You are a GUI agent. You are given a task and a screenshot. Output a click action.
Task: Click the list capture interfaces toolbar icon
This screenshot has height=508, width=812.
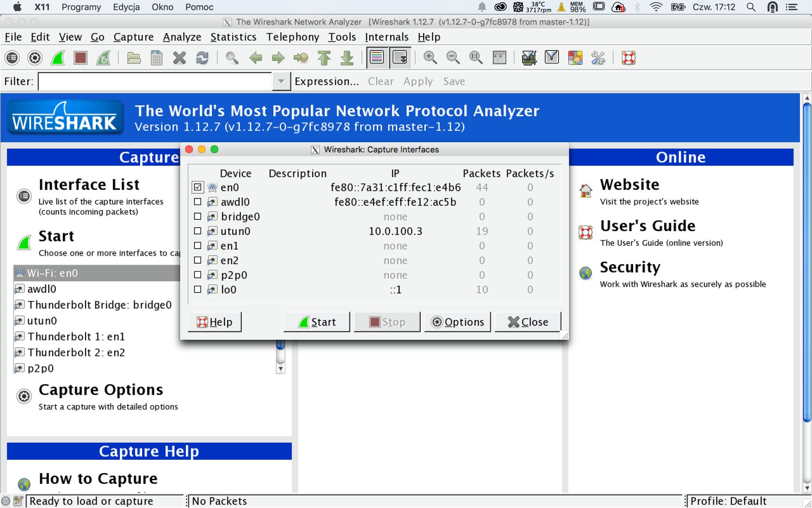tap(12, 58)
